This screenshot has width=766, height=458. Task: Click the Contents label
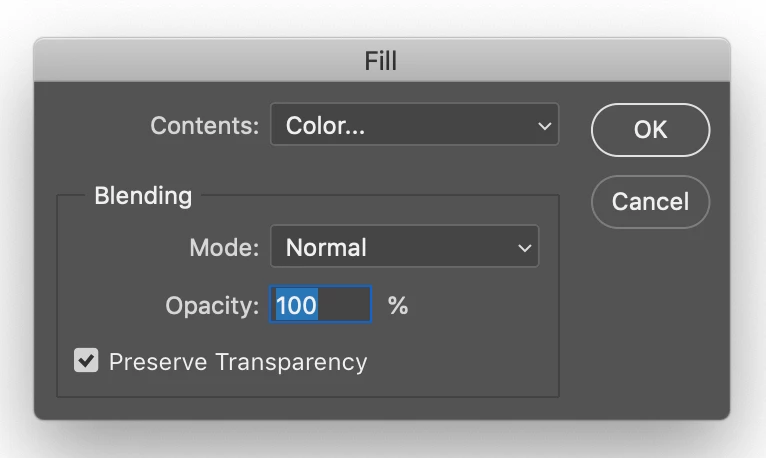204,126
